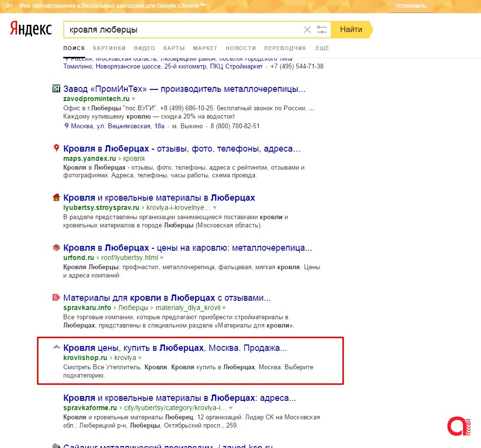The width and height of the screenshot is (481, 448).
Task: Open Кровля и кровельные материалы в Люберцах result
Action: (159, 198)
